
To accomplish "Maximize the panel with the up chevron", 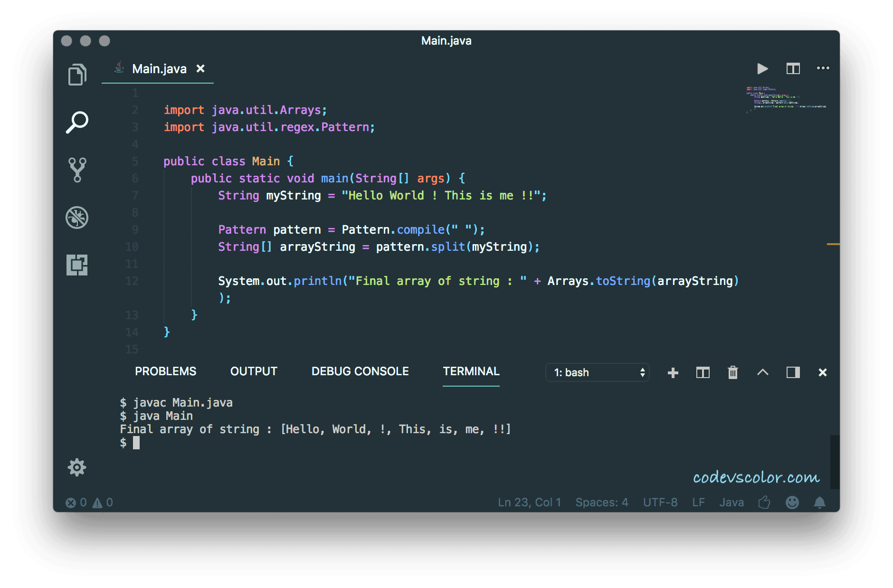I will 763,372.
